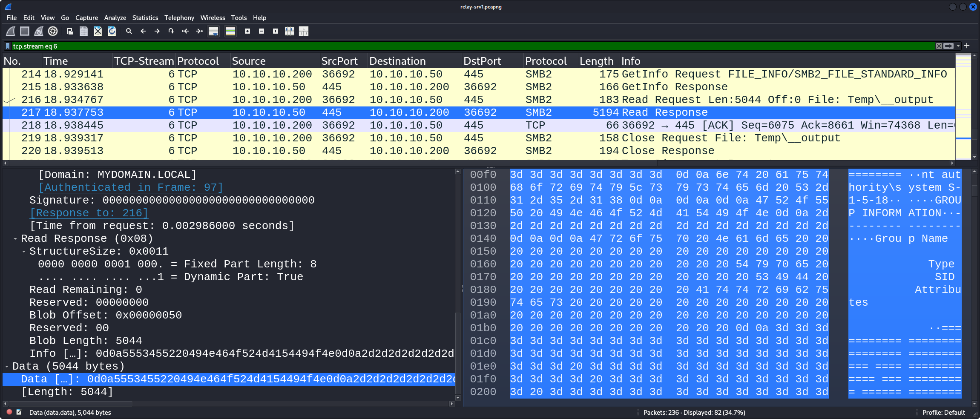Open the File menu

point(11,18)
